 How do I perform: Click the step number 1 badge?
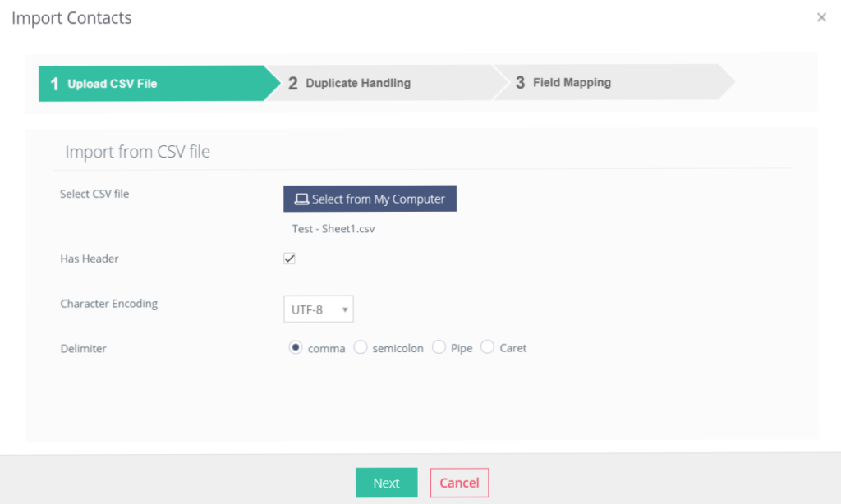(54, 84)
